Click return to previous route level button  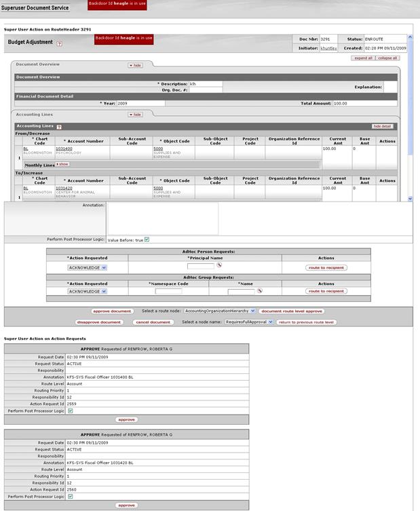tap(306, 322)
